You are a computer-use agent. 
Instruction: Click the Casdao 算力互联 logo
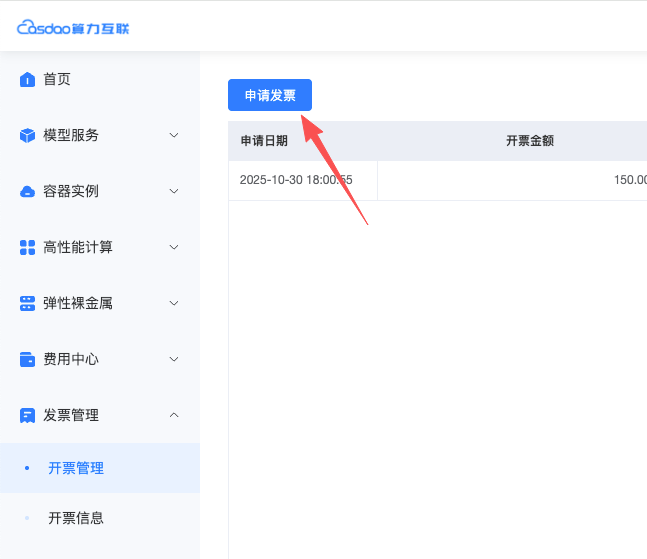point(73,28)
